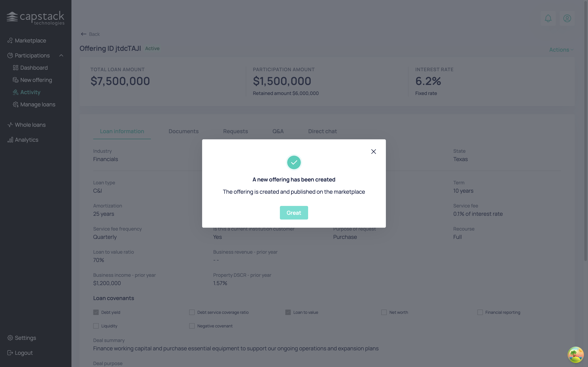The height and width of the screenshot is (367, 588).
Task: Open the Actions dropdown menu
Action: click(561, 50)
